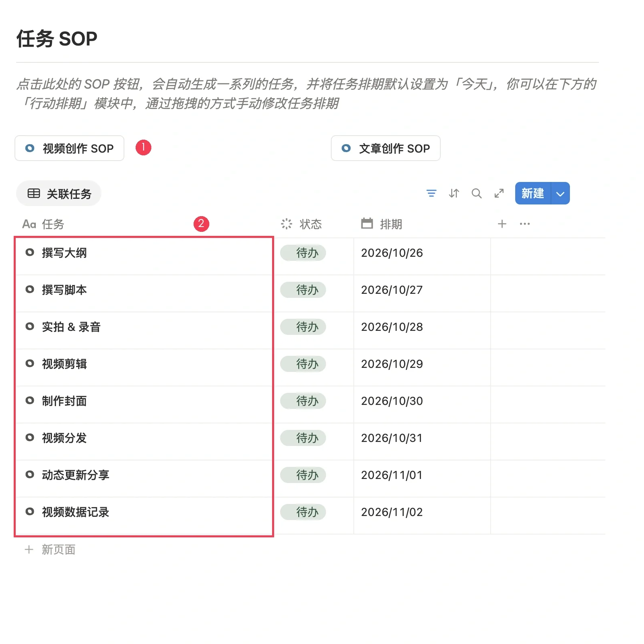The image size is (644, 644).
Task: Click the page icon beside 撰写大纲
Action: (30, 252)
